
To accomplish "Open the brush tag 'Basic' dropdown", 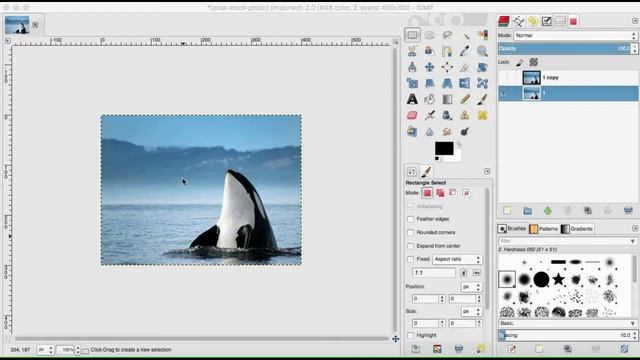I will (x=568, y=323).
